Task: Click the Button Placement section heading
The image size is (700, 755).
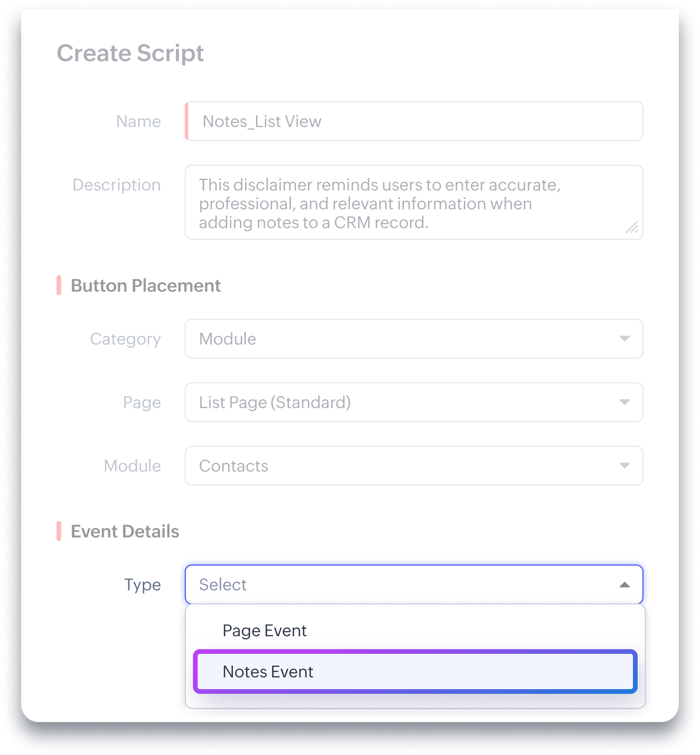Action: point(145,286)
